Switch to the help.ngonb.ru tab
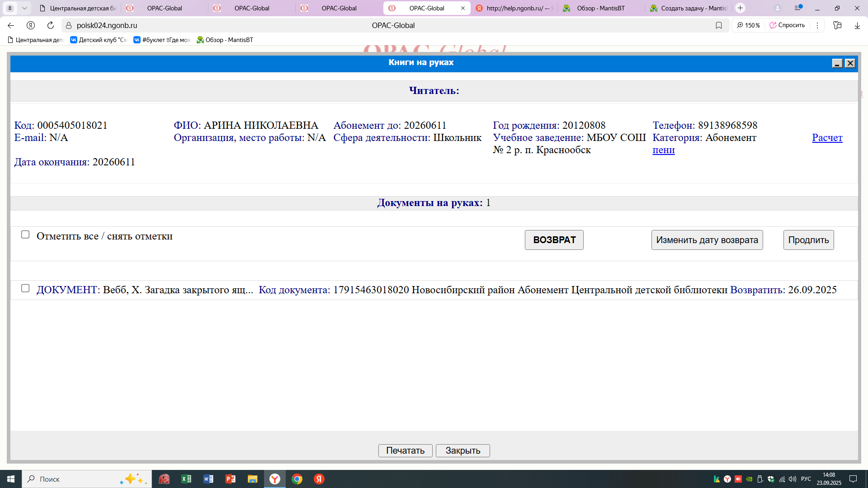Viewport: 868px width, 488px height. pos(514,8)
